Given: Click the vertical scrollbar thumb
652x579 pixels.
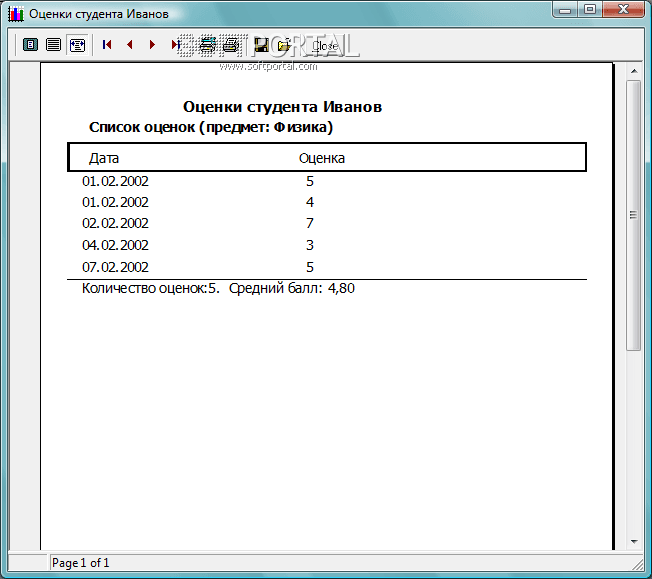Looking at the screenshot, I should click(634, 215).
